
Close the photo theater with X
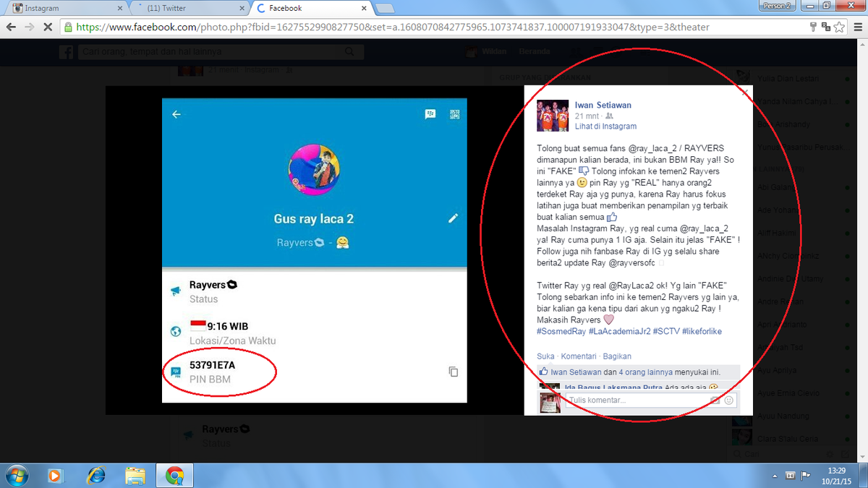pyautogui.click(x=746, y=92)
